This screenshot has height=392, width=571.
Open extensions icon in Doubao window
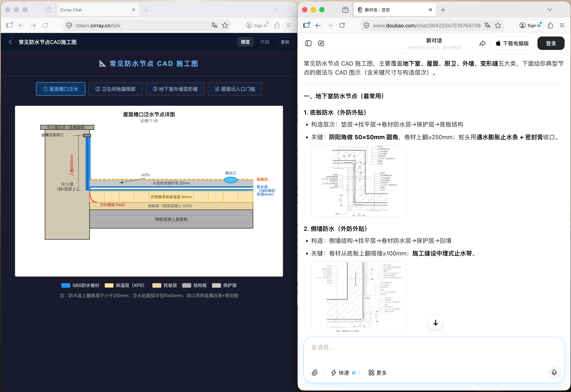pos(550,25)
